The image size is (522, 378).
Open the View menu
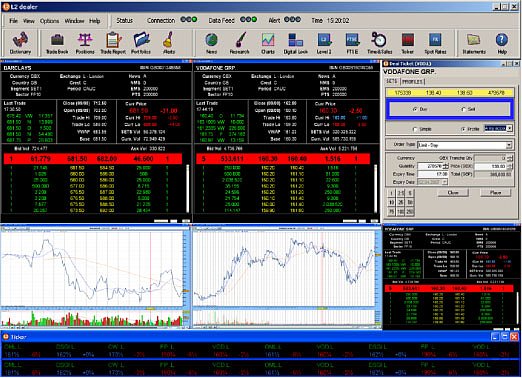(29, 21)
